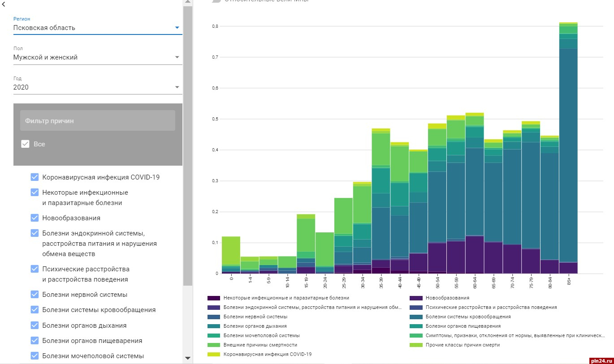Click legend swatch for Болезни эндокринной системы
Image resolution: width=614 pixels, height=364 pixels.
[213, 308]
